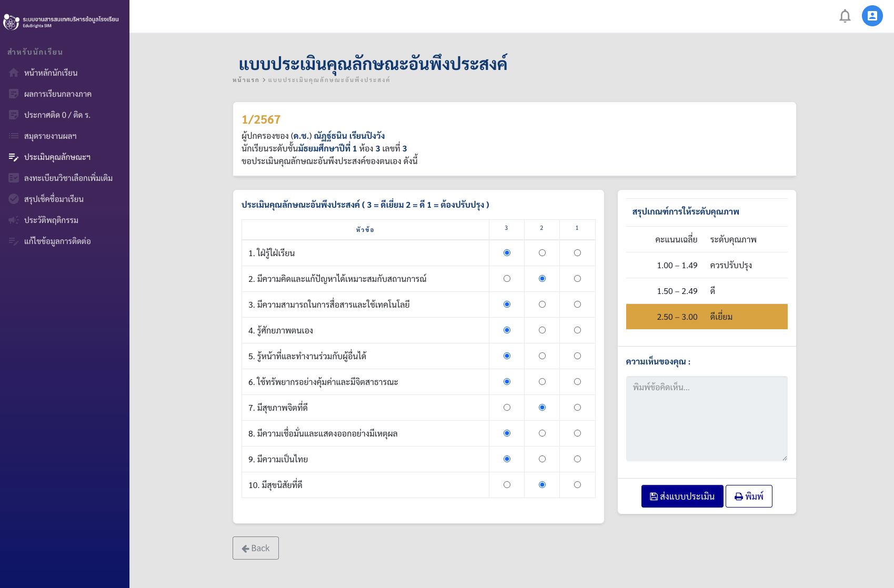Viewport: 894px width, 588px height.
Task: Select score 2 for ใฝ่รู้ใฝ่เรียน
Action: (x=542, y=253)
